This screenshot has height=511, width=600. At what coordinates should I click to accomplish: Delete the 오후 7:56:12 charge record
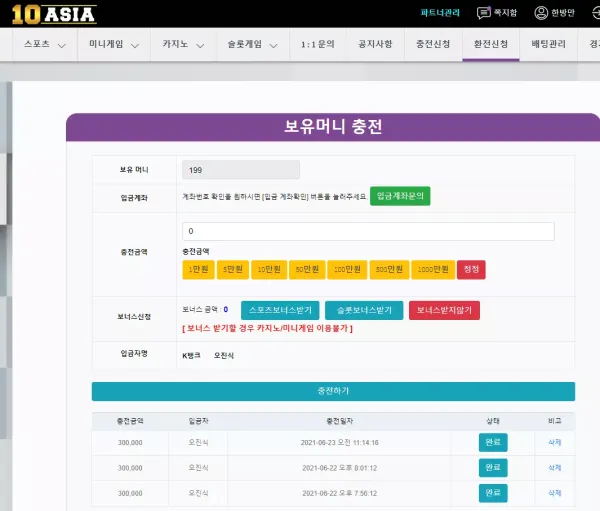(554, 493)
